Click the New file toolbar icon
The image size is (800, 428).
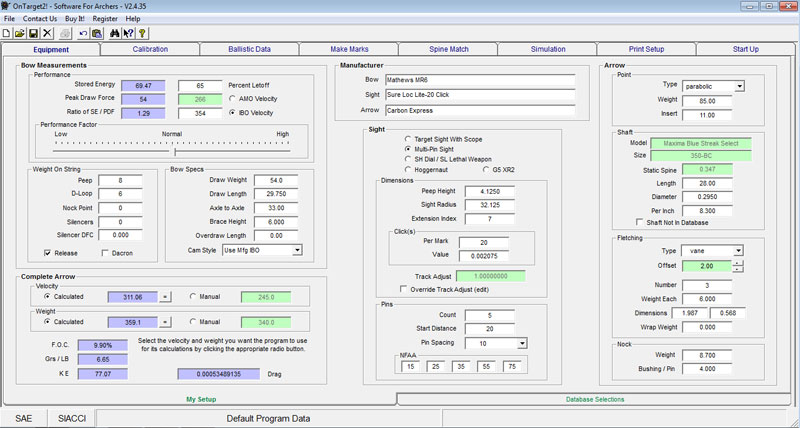point(6,33)
